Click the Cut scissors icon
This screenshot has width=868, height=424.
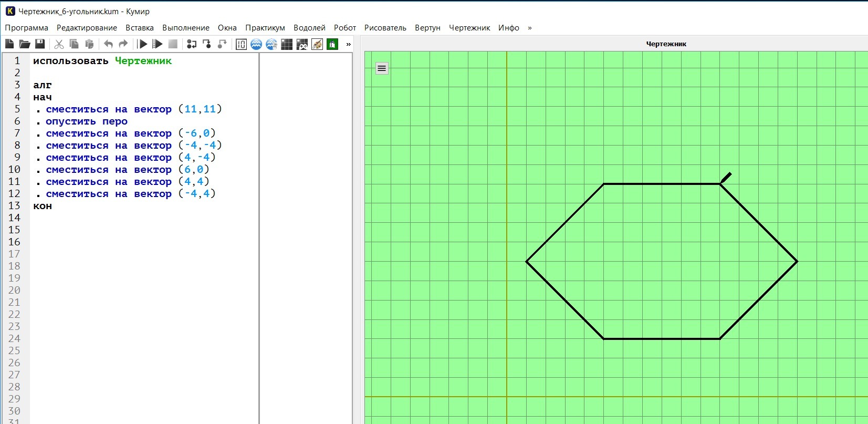coord(59,44)
